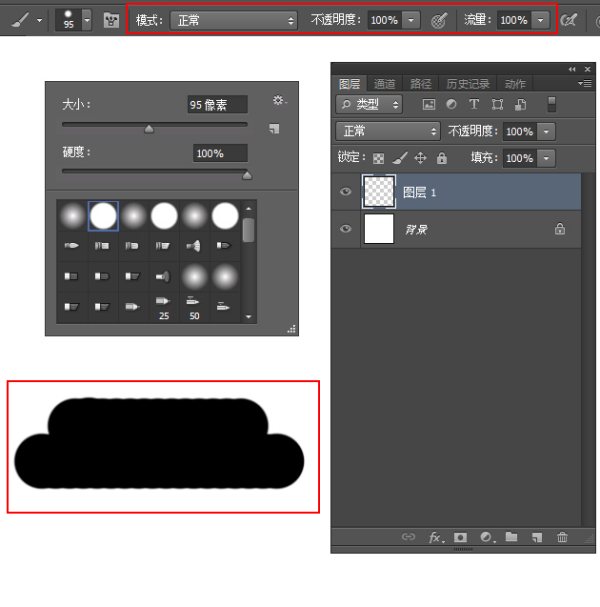Open the layers panel flyout menu

[x=585, y=83]
